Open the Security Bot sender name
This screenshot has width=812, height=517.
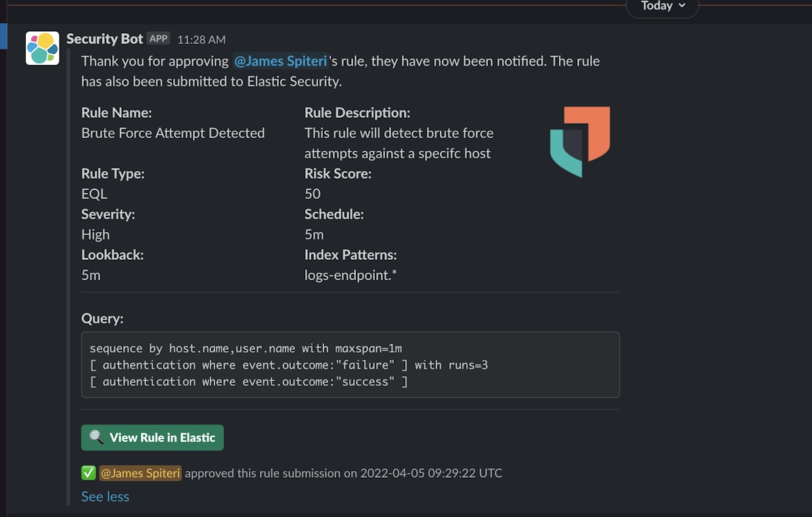tap(105, 39)
